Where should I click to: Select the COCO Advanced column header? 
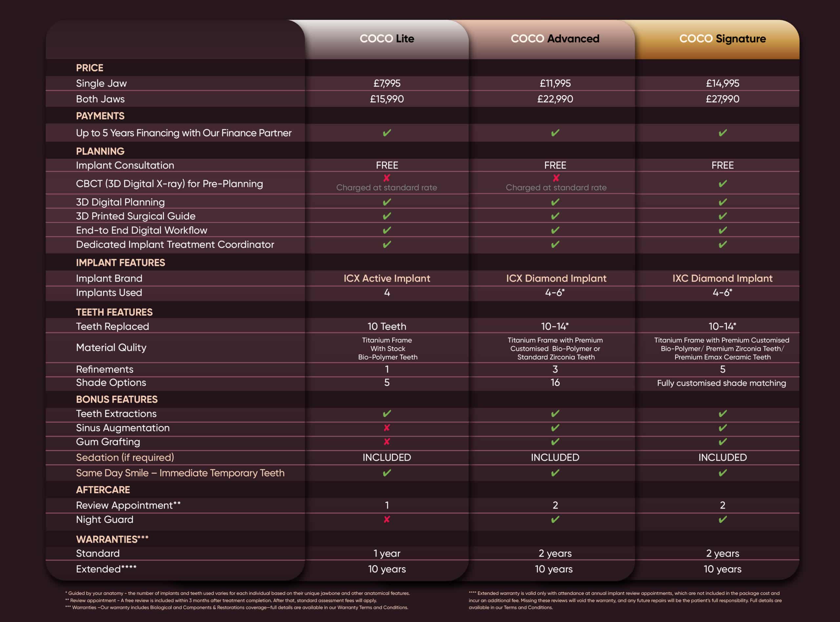coord(555,38)
